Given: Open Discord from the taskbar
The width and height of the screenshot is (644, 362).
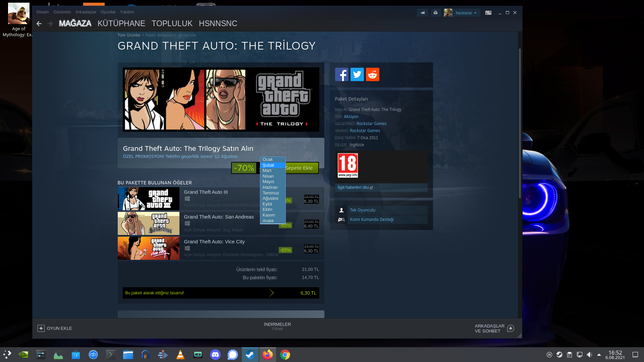Looking at the screenshot, I should (215, 355).
